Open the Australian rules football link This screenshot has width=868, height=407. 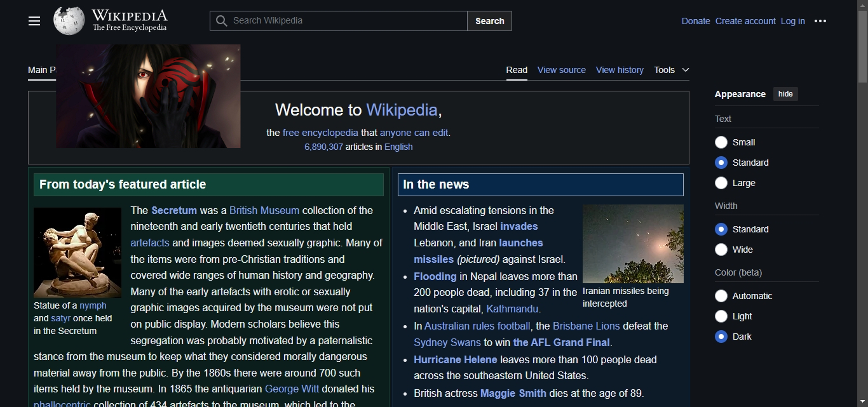477,326
